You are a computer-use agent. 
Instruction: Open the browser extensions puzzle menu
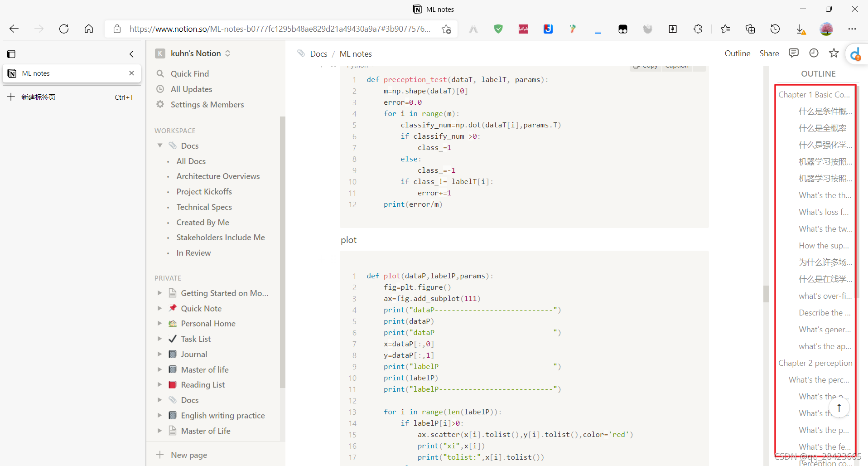point(698,29)
